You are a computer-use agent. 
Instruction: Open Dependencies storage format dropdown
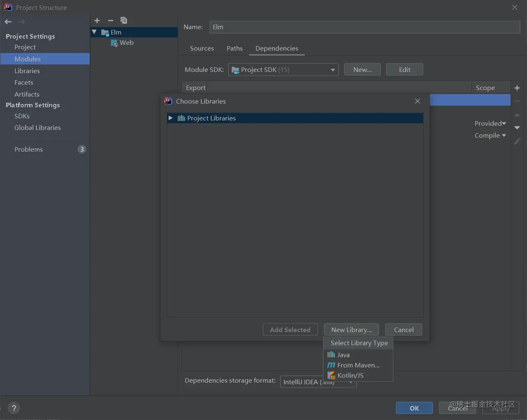tap(318, 382)
